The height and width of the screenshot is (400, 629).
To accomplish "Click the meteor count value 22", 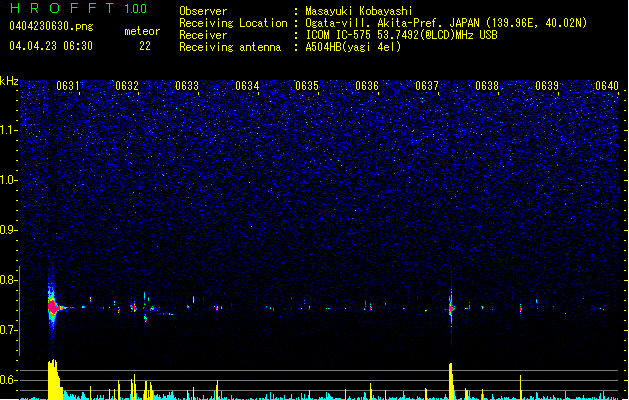I will pos(144,46).
